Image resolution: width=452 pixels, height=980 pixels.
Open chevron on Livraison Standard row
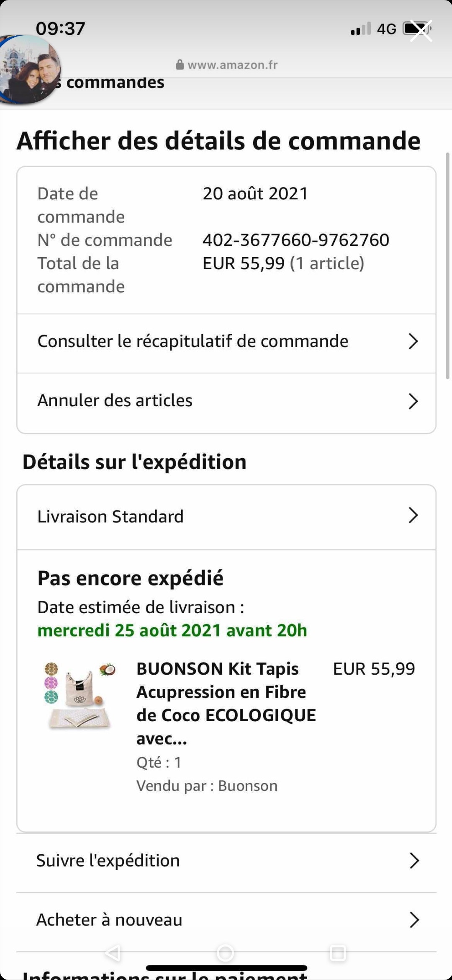click(x=413, y=516)
